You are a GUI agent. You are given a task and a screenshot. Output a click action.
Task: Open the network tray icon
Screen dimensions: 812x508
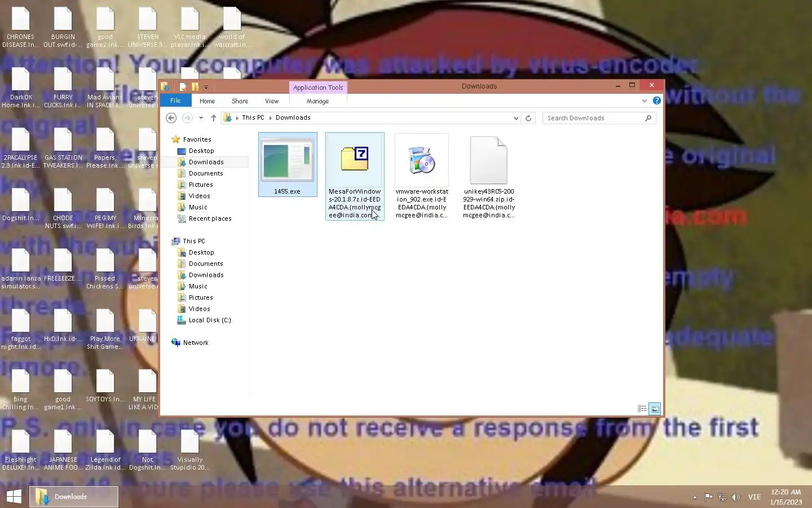click(722, 497)
